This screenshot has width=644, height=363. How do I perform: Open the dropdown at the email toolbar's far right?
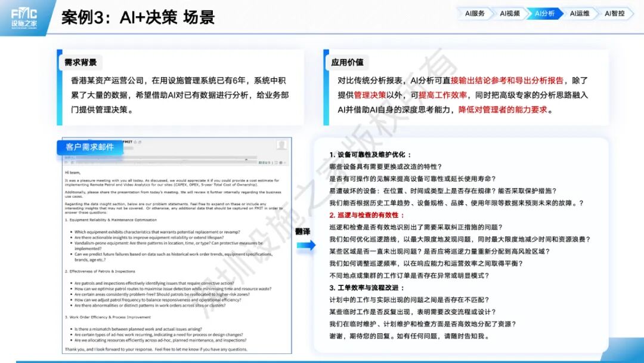(x=284, y=162)
